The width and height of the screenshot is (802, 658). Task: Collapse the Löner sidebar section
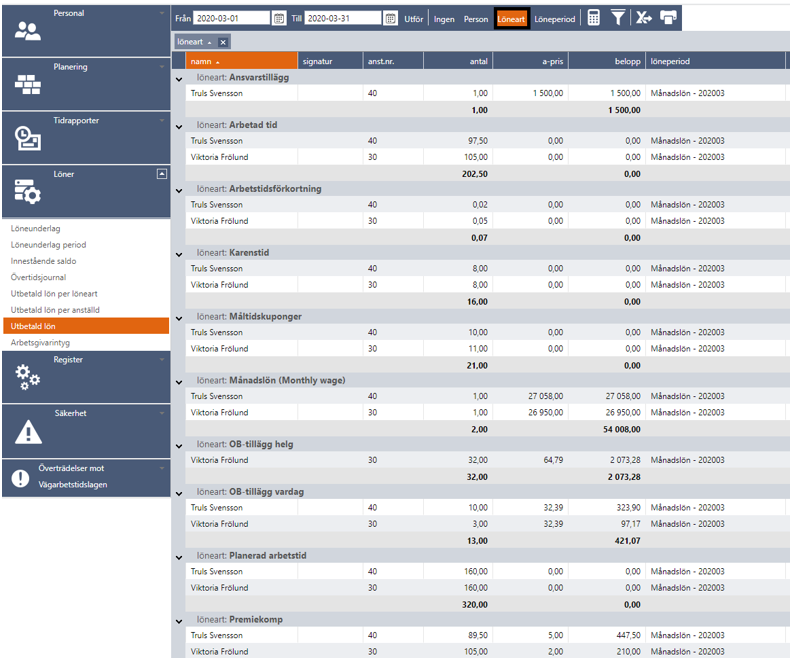162,174
